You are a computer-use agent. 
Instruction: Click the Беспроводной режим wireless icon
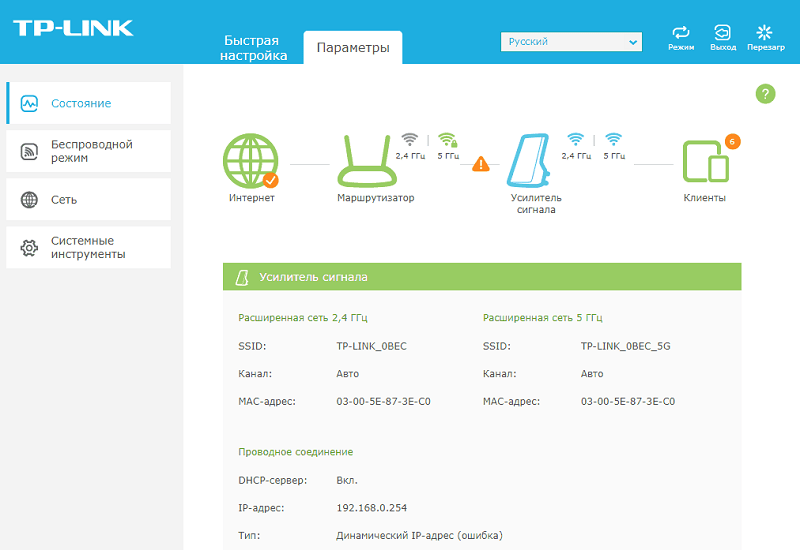click(29, 152)
